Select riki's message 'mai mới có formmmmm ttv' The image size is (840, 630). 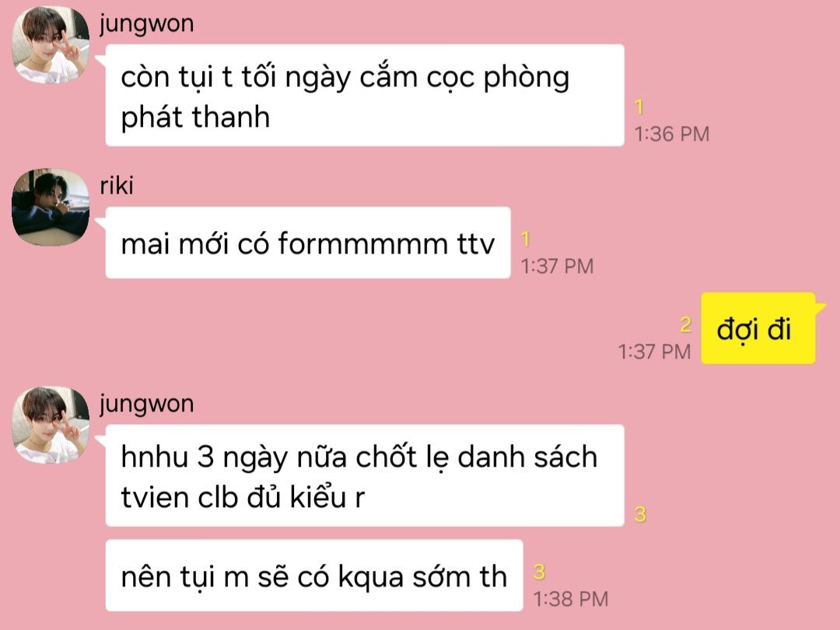[x=308, y=243]
